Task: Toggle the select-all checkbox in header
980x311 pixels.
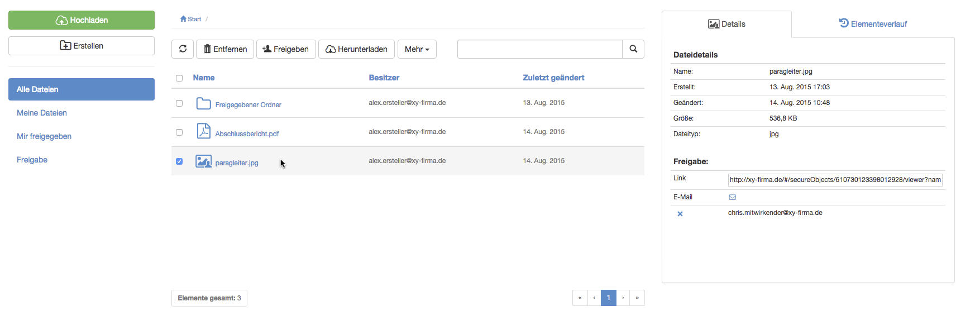Action: point(179,78)
